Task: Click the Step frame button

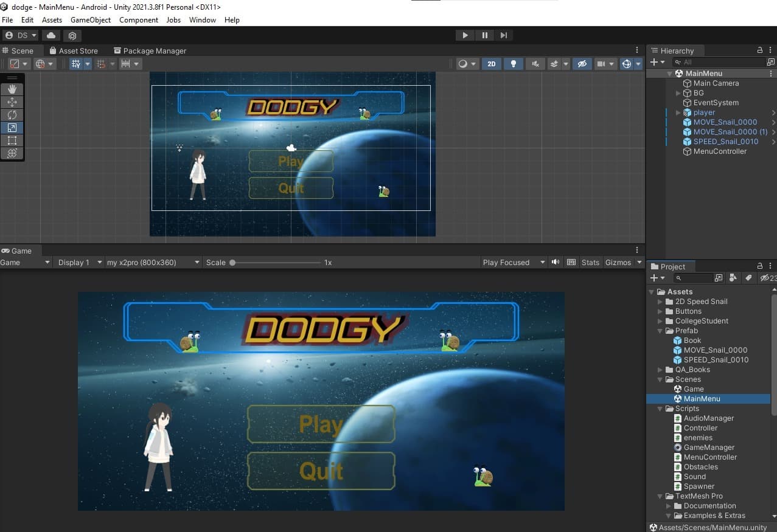Action: click(x=504, y=35)
